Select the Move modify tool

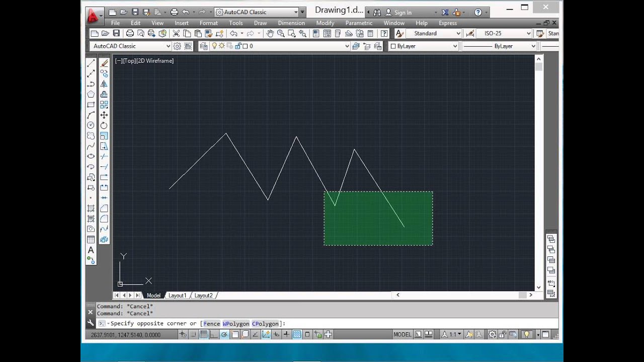click(x=104, y=115)
